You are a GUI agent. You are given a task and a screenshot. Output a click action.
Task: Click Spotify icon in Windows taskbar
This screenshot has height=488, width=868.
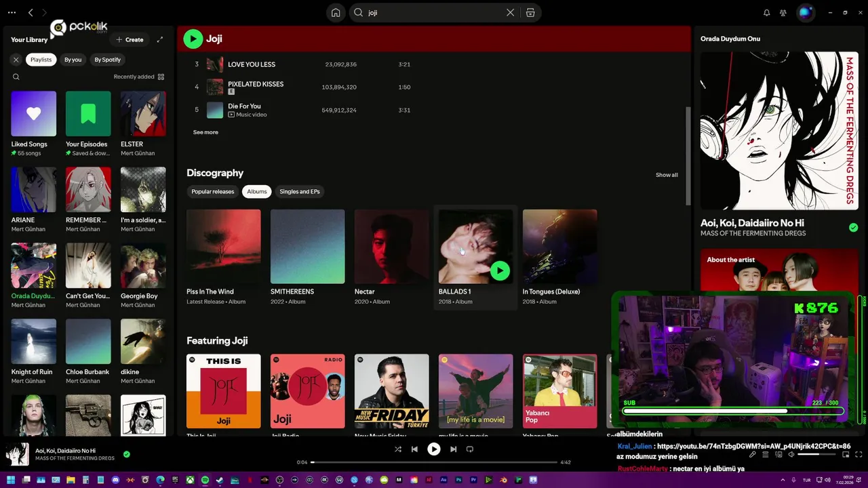click(205, 480)
